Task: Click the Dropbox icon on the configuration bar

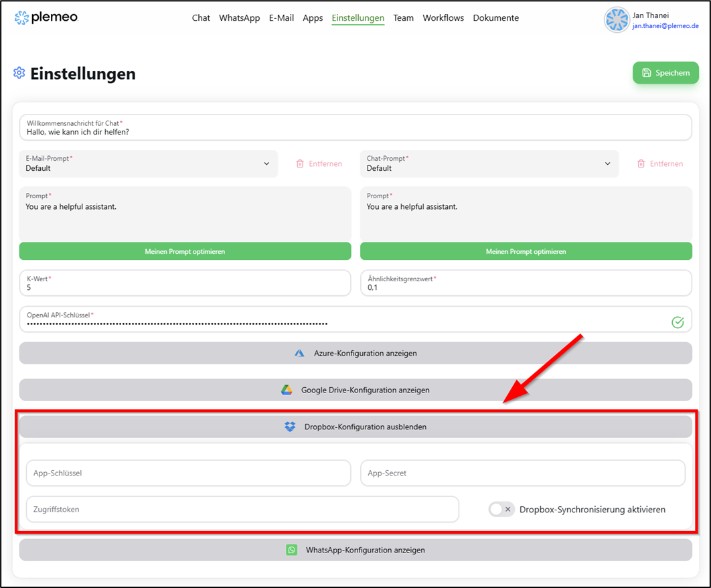Action: coord(290,426)
